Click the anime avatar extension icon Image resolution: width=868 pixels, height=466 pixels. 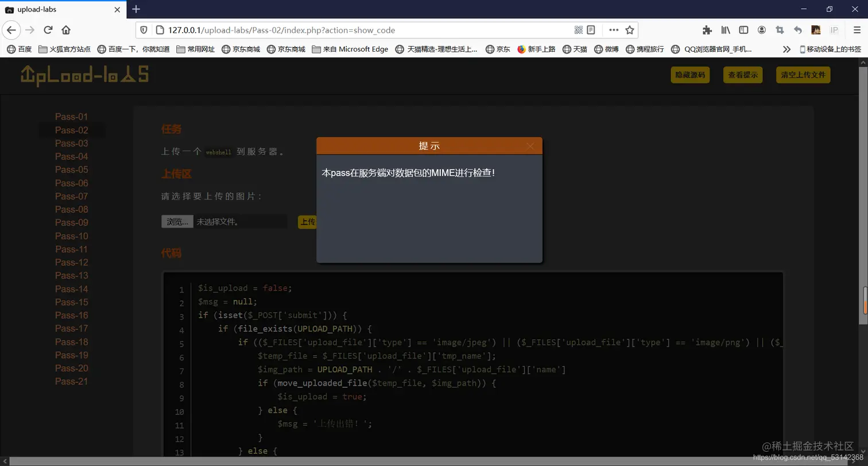816,30
